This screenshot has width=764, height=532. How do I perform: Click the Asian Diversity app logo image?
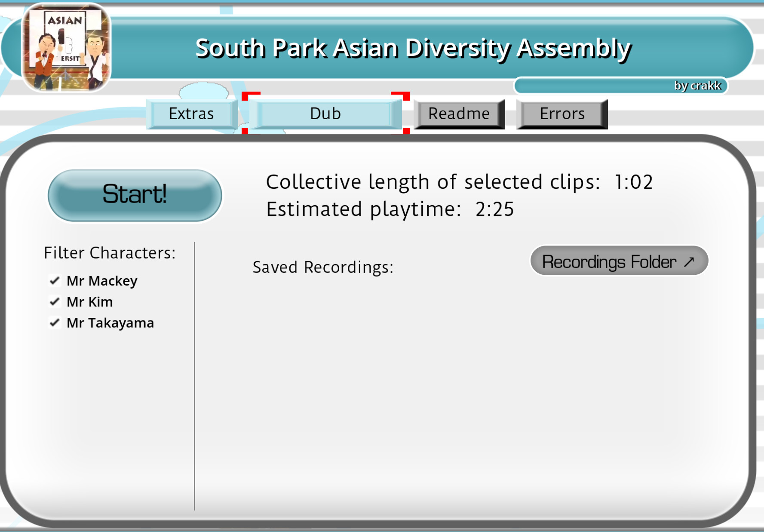point(67,47)
